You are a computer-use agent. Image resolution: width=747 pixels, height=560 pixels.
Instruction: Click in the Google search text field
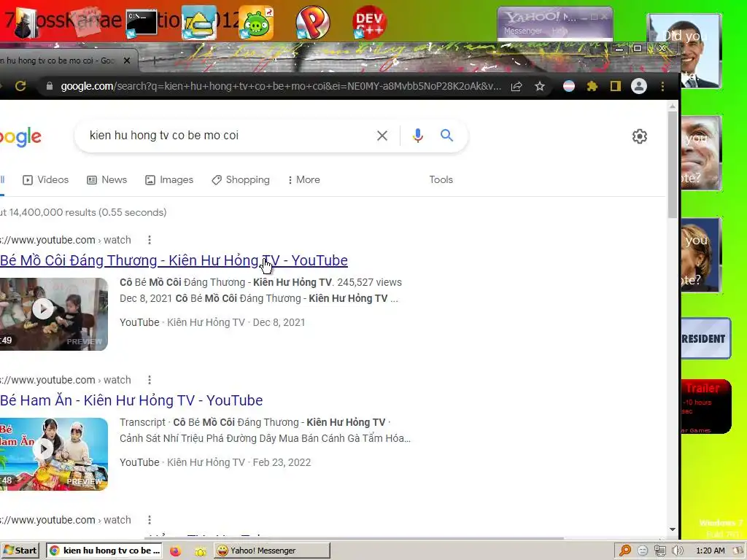(x=228, y=136)
